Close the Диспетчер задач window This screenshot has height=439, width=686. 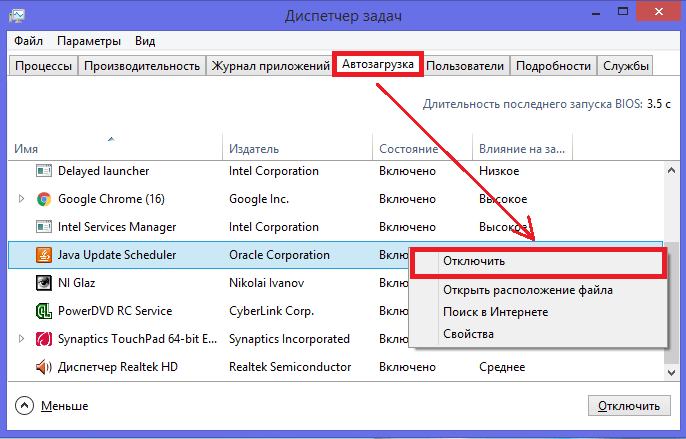pyautogui.click(x=658, y=12)
